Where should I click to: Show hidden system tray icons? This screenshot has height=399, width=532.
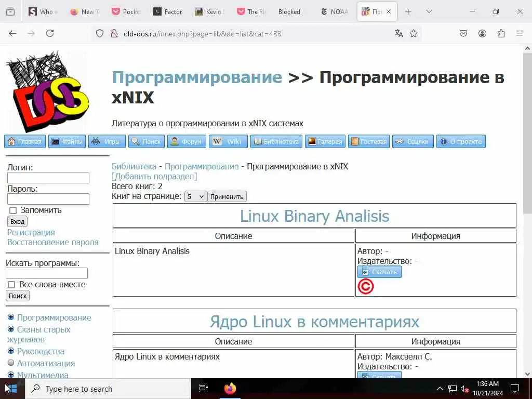coord(440,389)
